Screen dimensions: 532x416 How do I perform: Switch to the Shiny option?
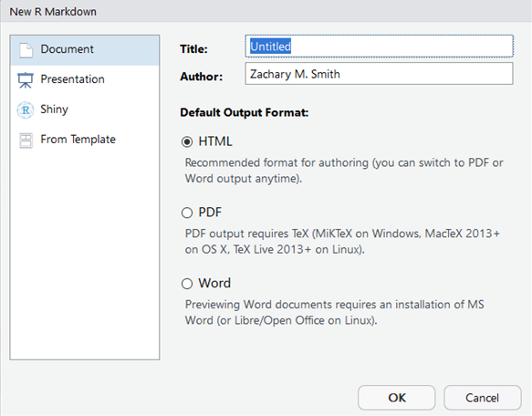coord(85,110)
